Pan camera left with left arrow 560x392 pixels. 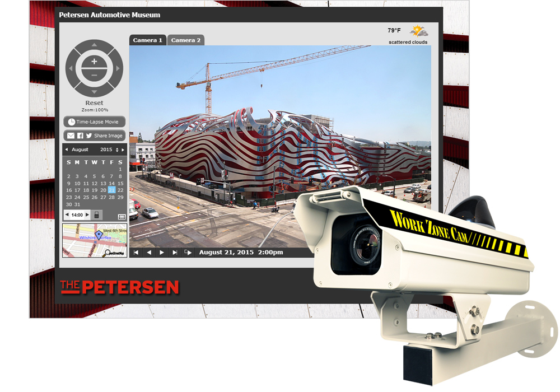click(71, 68)
